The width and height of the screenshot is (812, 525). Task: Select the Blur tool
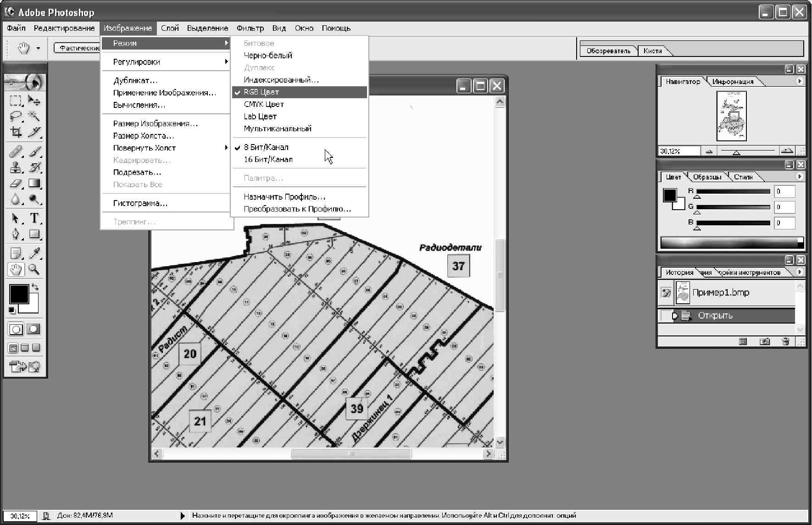coord(16,199)
